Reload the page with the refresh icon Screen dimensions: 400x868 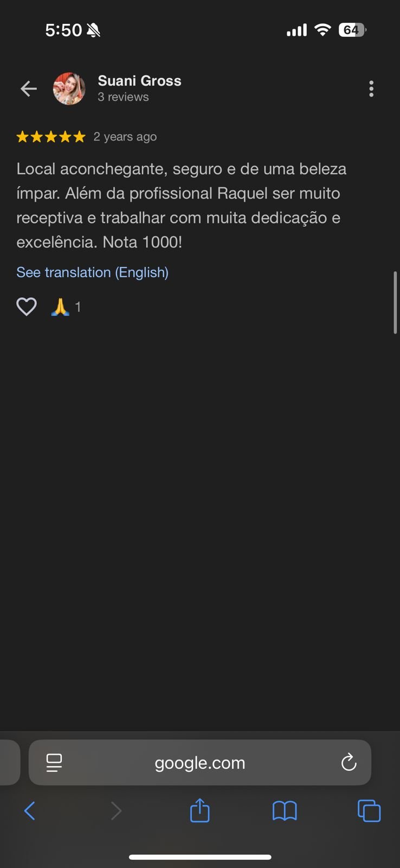[x=349, y=763]
